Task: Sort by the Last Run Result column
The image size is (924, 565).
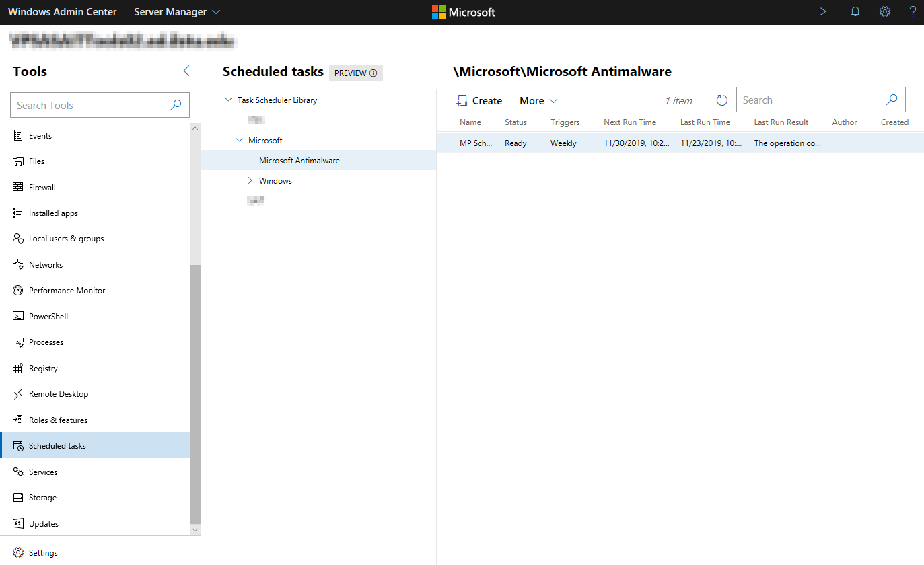Action: pos(781,122)
